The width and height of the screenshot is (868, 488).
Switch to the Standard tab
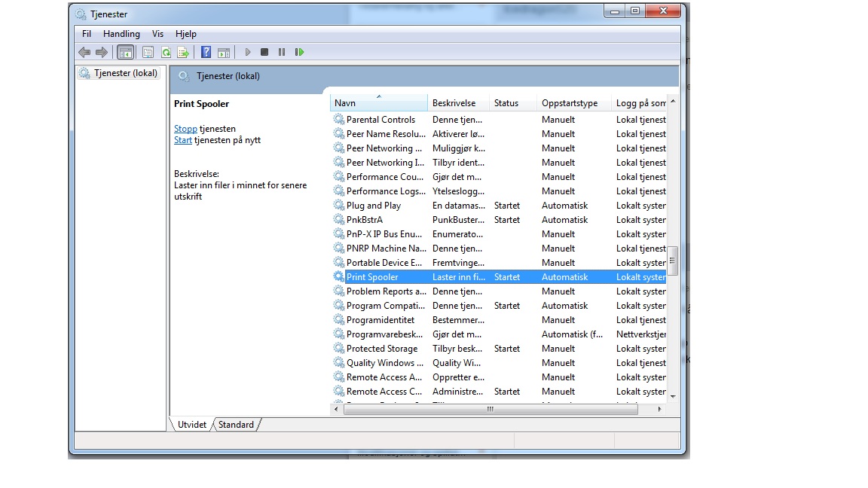click(x=236, y=425)
